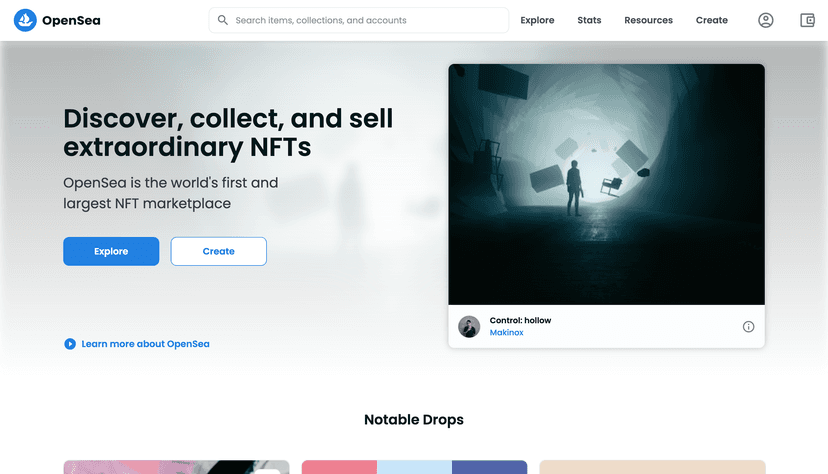Open the Stats menu
The height and width of the screenshot is (474, 828).
point(589,20)
